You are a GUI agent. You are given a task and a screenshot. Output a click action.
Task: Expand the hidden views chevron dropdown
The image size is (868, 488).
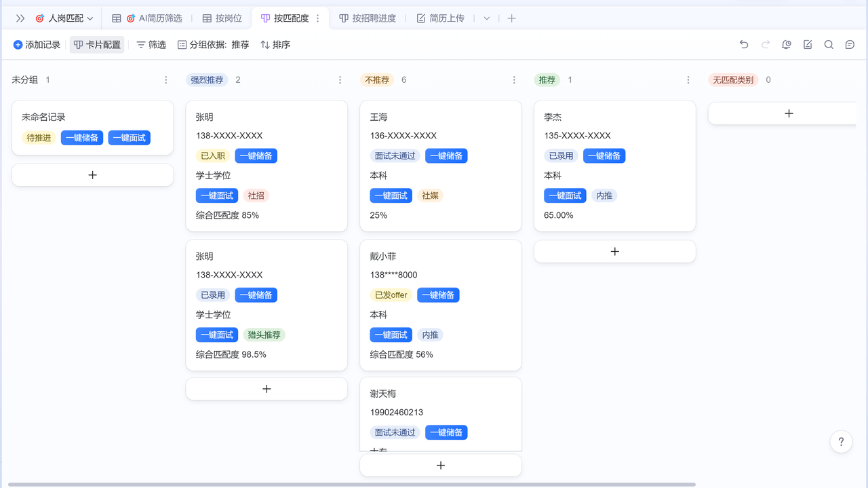486,18
